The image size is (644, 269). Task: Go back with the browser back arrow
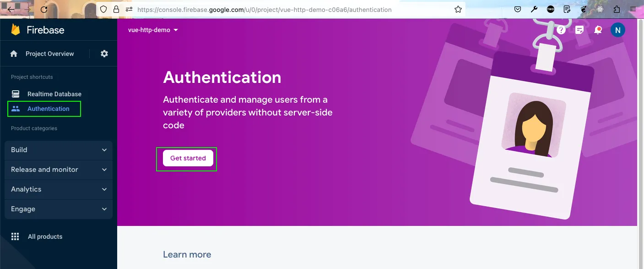coord(11,9)
